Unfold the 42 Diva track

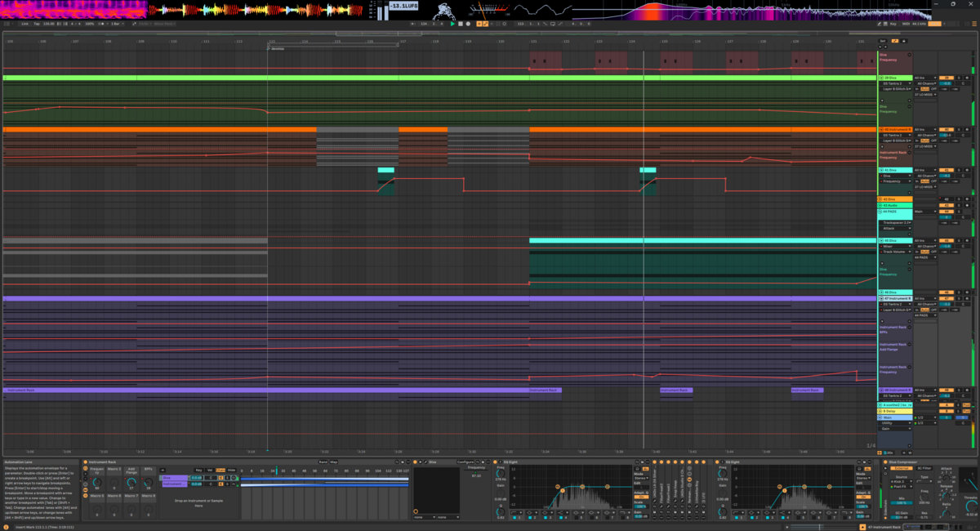click(x=881, y=199)
